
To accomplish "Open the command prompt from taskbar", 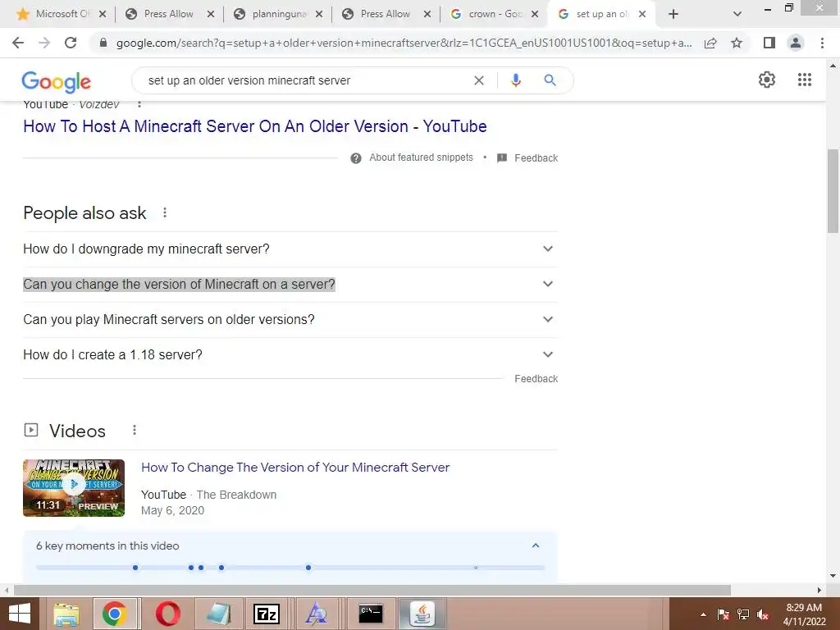I will coord(371,614).
